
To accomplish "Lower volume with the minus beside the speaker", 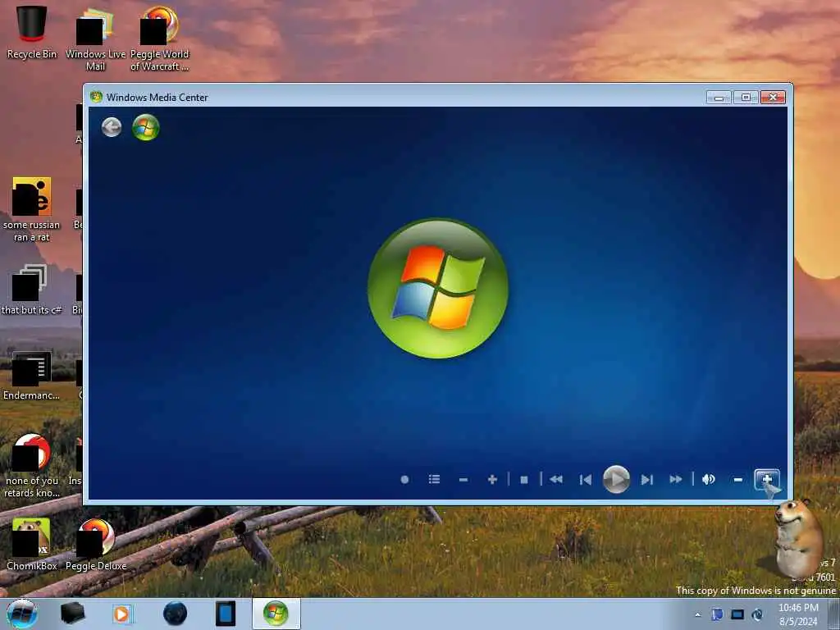I will coord(737,479).
